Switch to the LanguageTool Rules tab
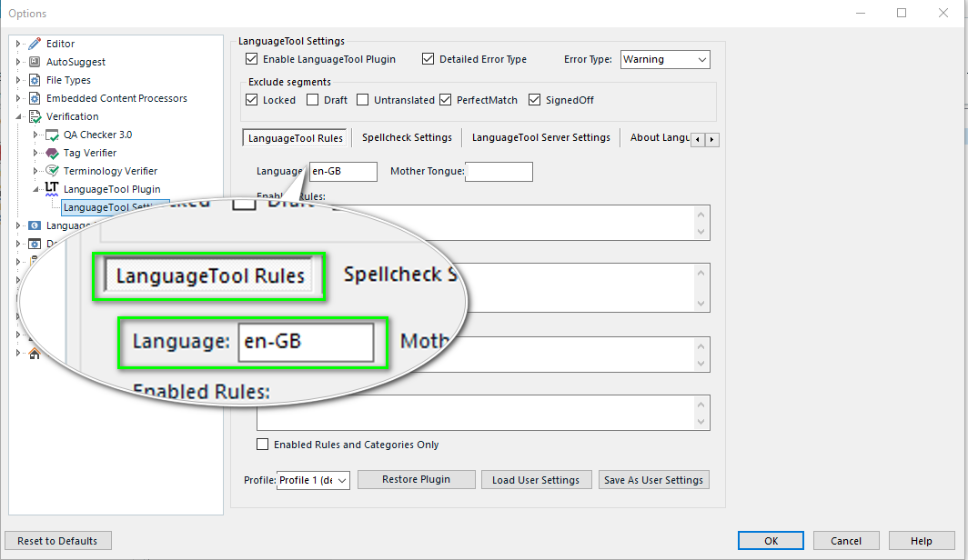The width and height of the screenshot is (968, 560). [x=296, y=138]
